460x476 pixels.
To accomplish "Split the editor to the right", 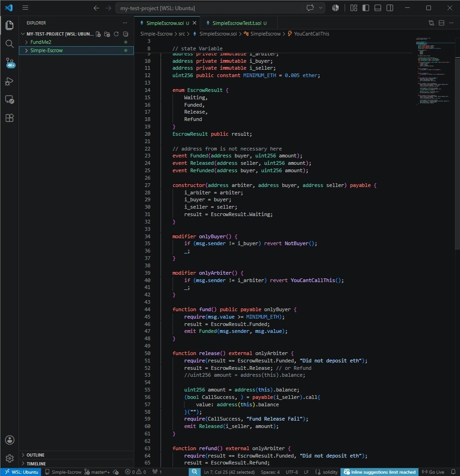I will (442, 23).
